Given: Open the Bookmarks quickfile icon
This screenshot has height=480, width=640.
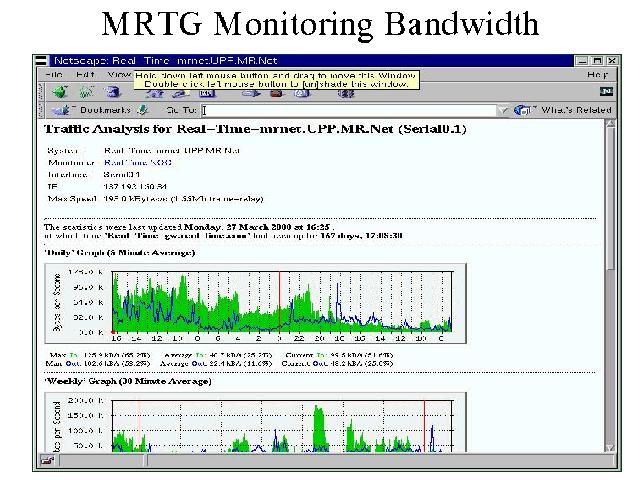Looking at the screenshot, I should click(x=62, y=110).
